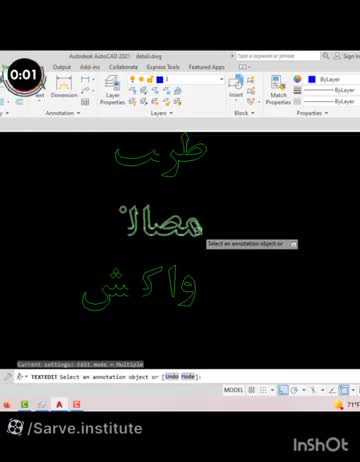Click the search magnifier icon
Image resolution: width=360 pixels, height=462 pixels.
[326, 56]
